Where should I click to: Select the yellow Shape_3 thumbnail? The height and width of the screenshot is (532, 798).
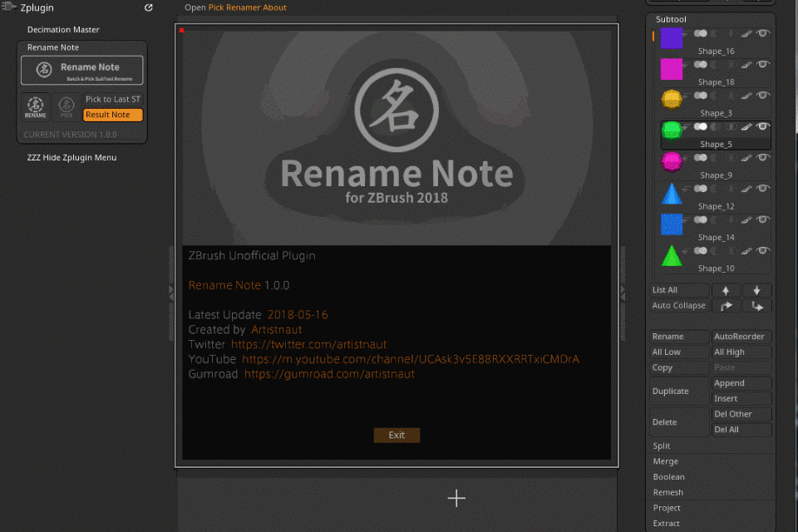coord(672,99)
